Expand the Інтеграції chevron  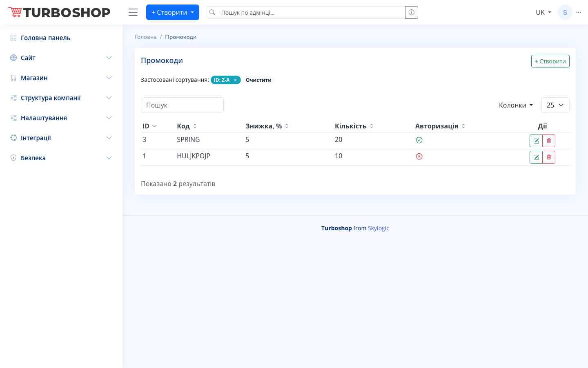[109, 138]
